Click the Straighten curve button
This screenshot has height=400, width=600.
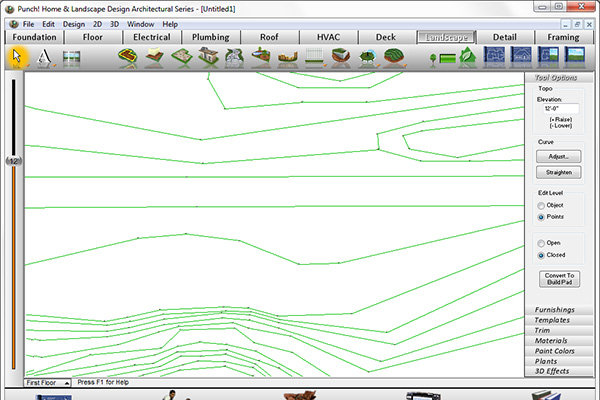coord(559,172)
